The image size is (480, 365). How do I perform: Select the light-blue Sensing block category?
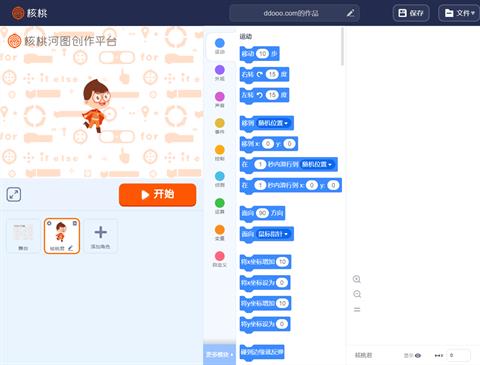click(220, 179)
